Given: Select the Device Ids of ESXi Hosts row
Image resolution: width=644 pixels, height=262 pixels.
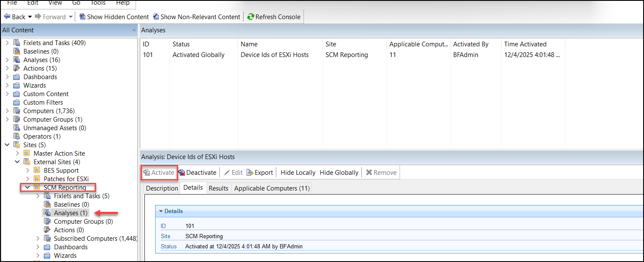Looking at the screenshot, I should pyautogui.click(x=274, y=55).
